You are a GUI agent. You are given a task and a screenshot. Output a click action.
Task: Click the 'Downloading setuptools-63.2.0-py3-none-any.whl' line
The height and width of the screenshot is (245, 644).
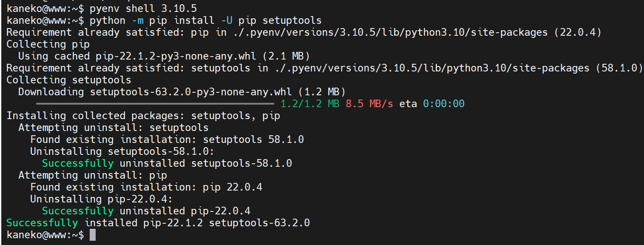(x=182, y=92)
